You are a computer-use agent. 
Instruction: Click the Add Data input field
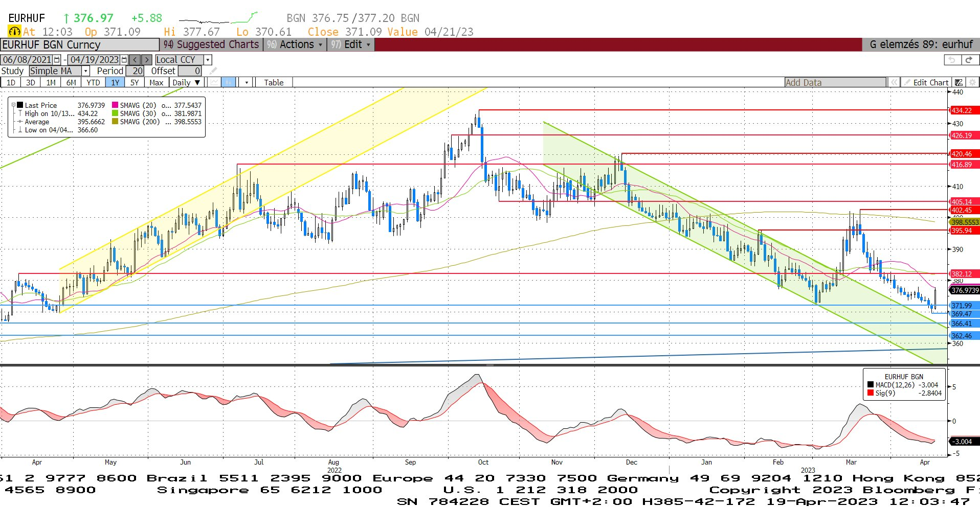click(x=835, y=82)
